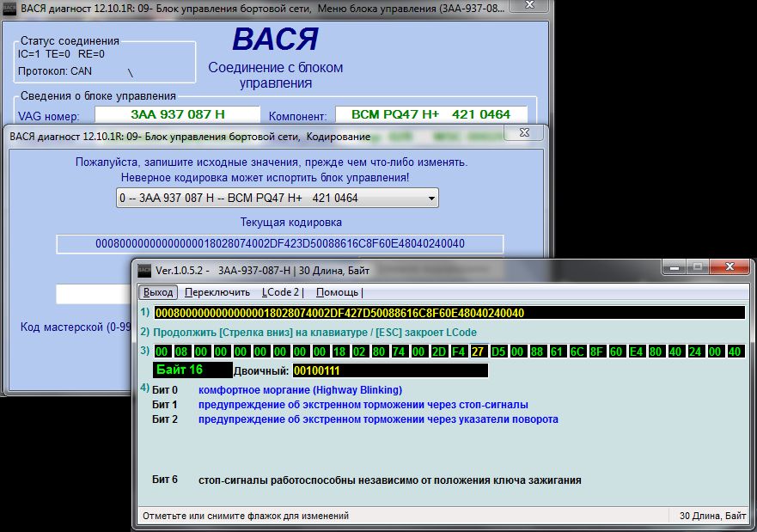
Task: Select byte cell 74
Action: coord(399,352)
